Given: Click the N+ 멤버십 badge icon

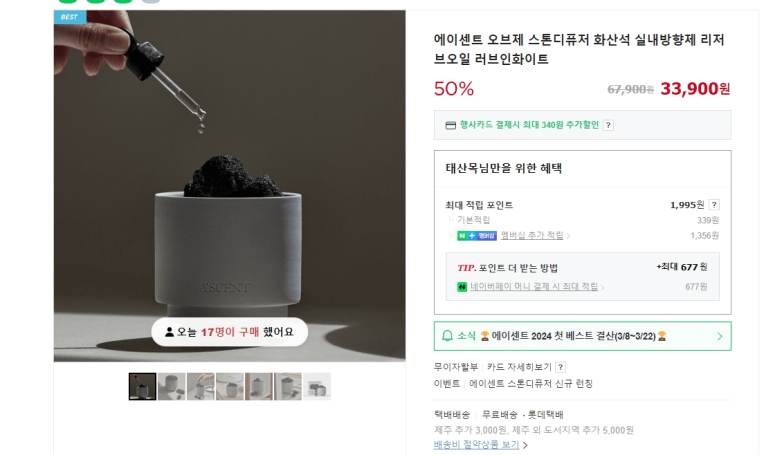Looking at the screenshot, I should [x=477, y=236].
